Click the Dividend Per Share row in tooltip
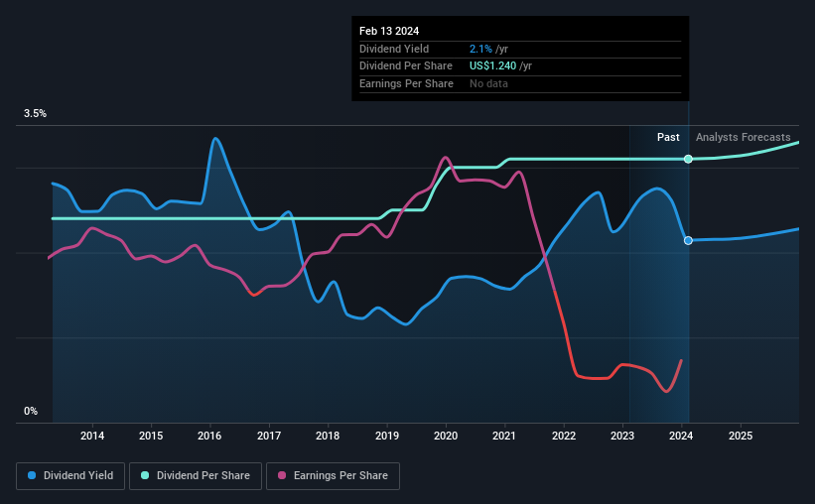815x504 pixels. 520,66
